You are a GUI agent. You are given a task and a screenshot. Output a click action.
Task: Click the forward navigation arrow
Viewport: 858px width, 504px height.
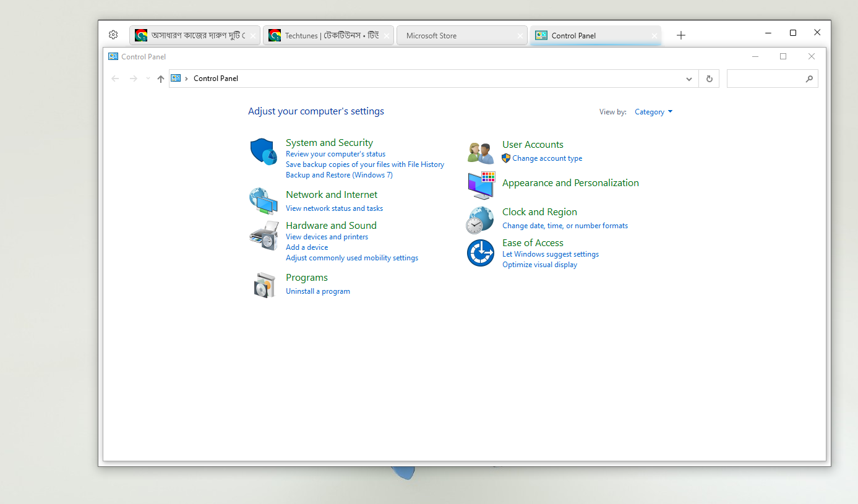(133, 79)
